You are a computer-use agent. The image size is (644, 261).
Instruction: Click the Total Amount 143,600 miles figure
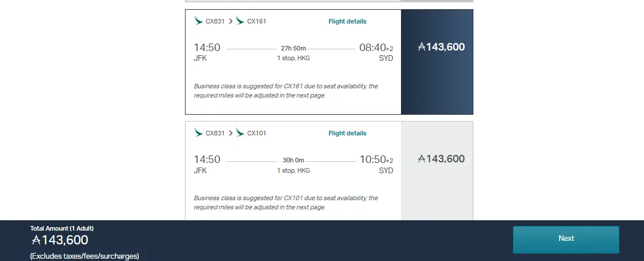coord(60,240)
